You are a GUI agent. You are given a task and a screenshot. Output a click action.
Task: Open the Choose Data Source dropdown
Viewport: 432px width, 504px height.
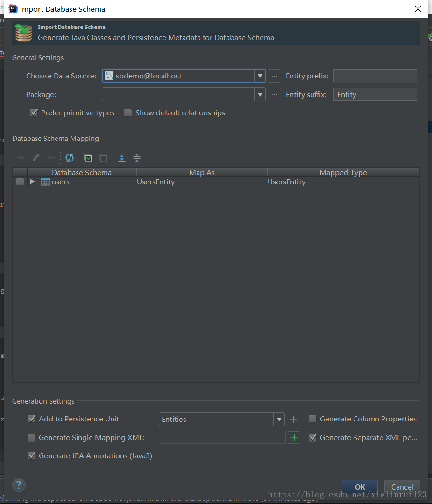click(260, 76)
